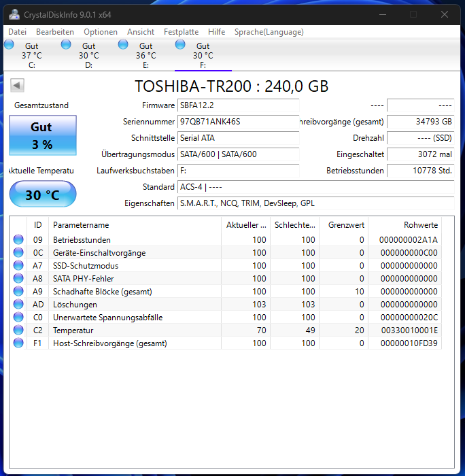Image resolution: width=465 pixels, height=476 pixels.
Task: Open the Sprache(Language) menu
Action: tap(269, 32)
